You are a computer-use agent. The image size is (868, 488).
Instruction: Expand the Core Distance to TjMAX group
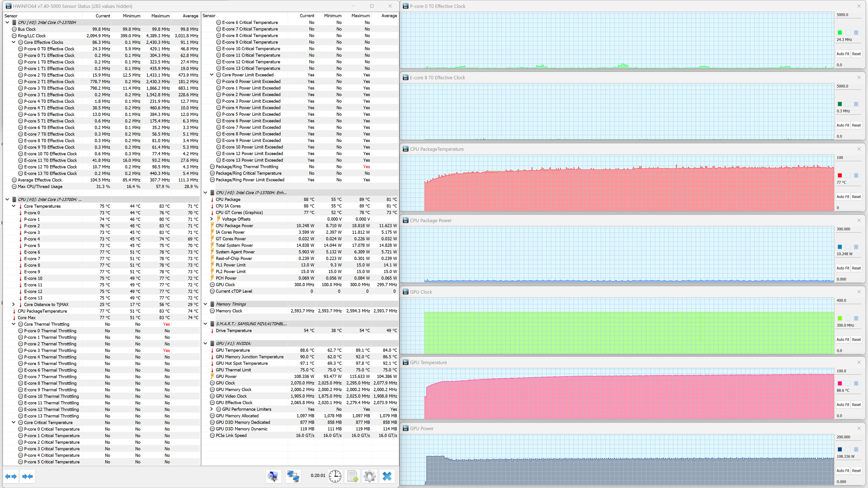pyautogui.click(x=14, y=304)
